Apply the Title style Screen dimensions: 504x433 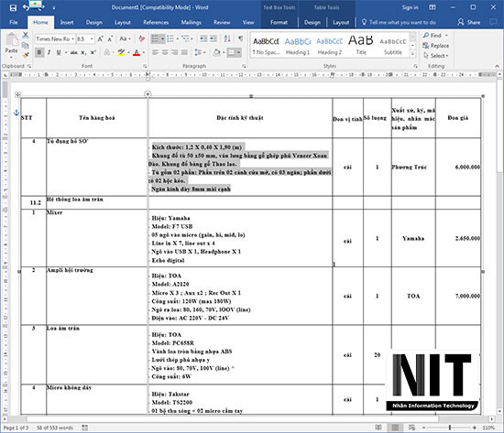tap(361, 46)
